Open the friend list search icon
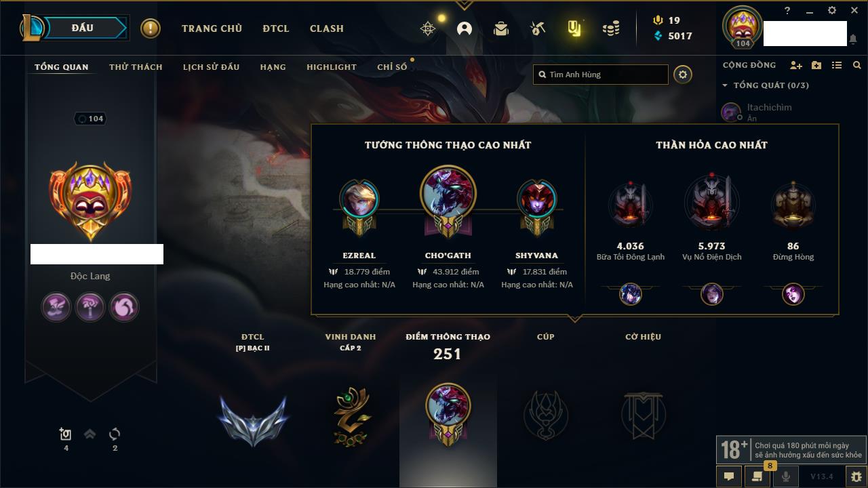The width and height of the screenshot is (868, 488). (857, 65)
